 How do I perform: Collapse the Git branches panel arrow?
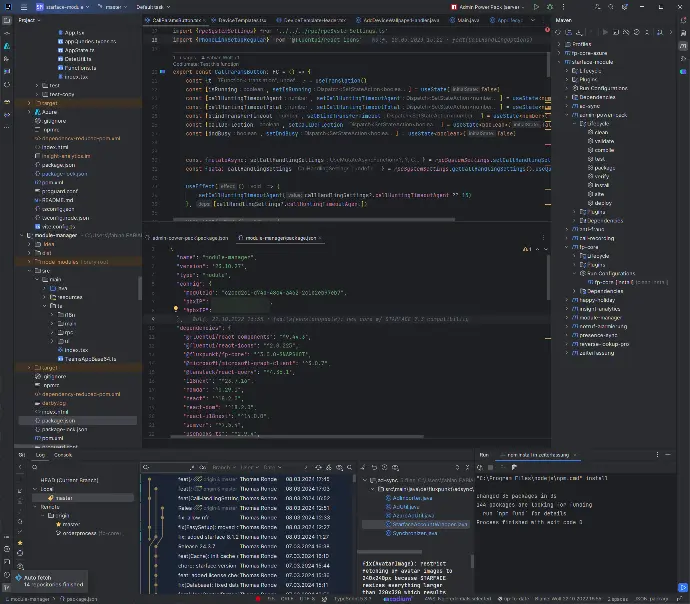coord(20,467)
